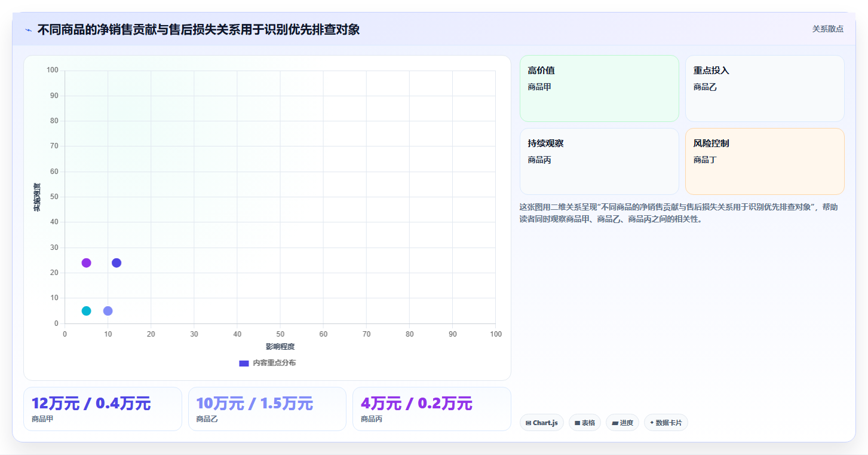
Task: Click 商品甲 text in the 高价值 card
Action: [x=539, y=87]
